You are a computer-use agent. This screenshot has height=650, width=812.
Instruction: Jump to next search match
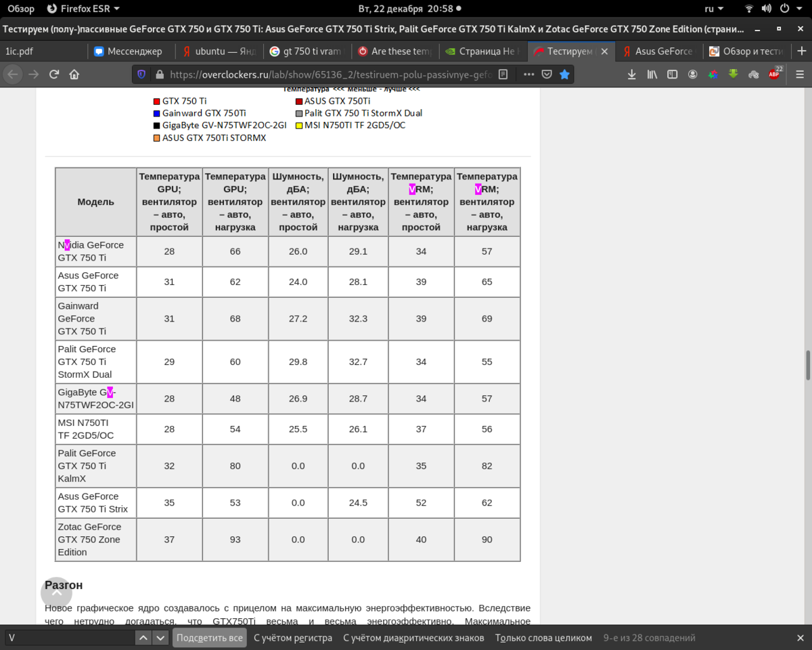tap(160, 638)
